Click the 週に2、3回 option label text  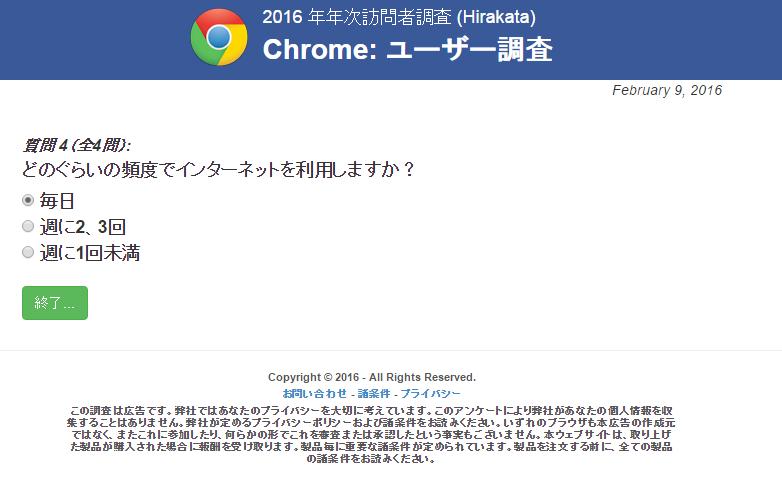82,226
